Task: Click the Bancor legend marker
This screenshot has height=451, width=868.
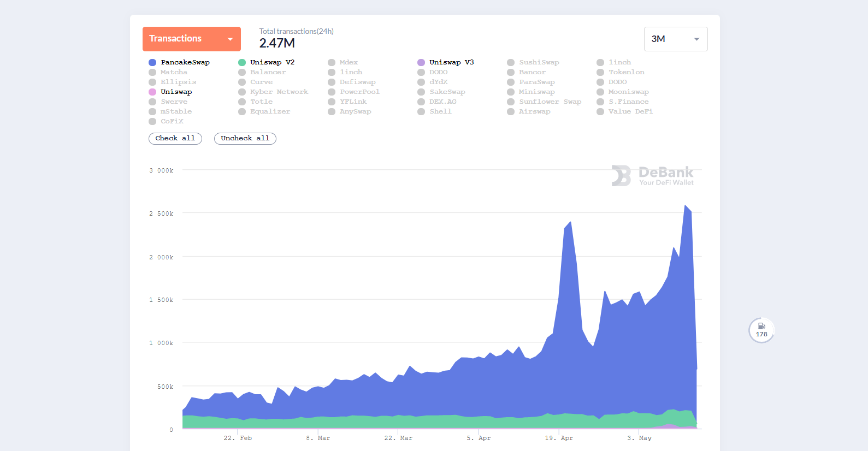Action: [511, 73]
